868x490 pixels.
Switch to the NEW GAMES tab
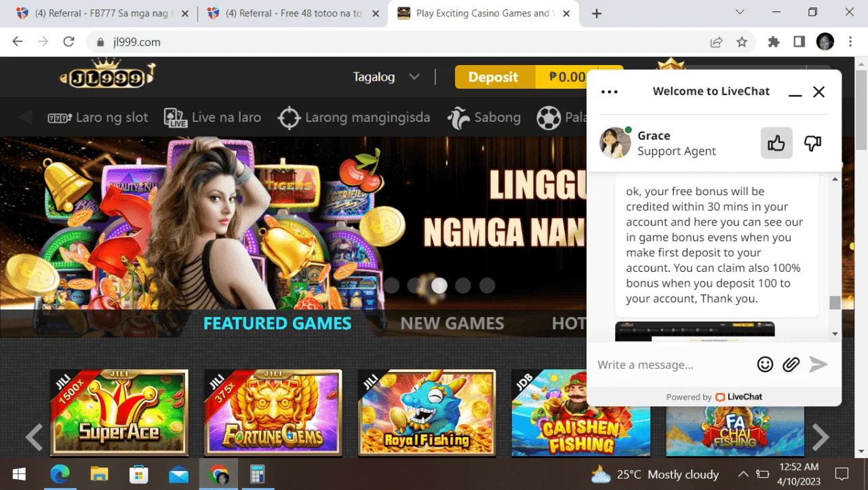tap(452, 323)
